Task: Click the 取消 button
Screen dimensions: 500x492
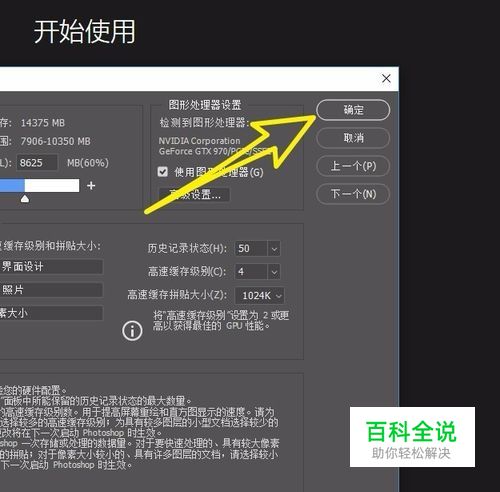Action: coord(353,138)
